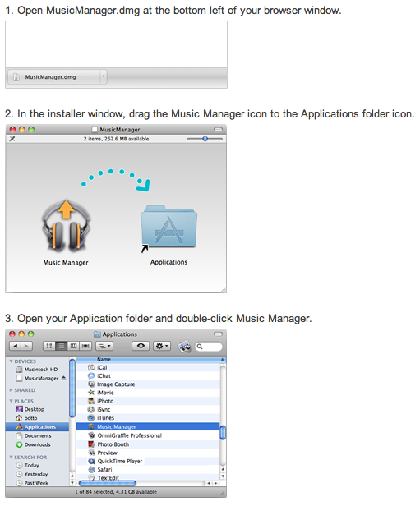Select icon view in Finder toolbar

pyautogui.click(x=49, y=346)
